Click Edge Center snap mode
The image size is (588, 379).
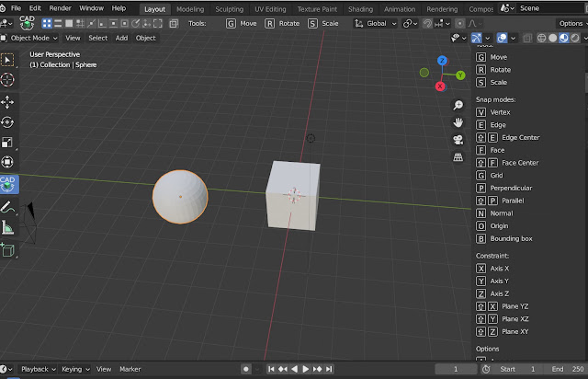(508, 137)
